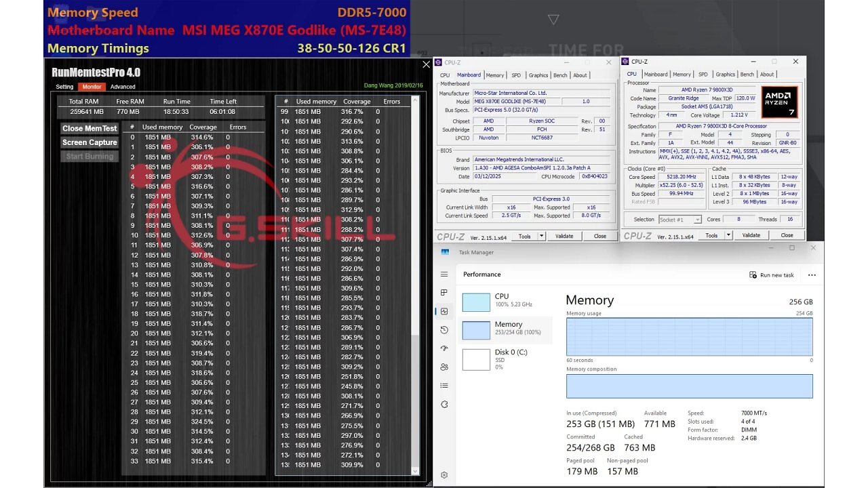Switch to Setting tab in RunMemtestPro
This screenshot has height=488, width=868.
tap(64, 87)
